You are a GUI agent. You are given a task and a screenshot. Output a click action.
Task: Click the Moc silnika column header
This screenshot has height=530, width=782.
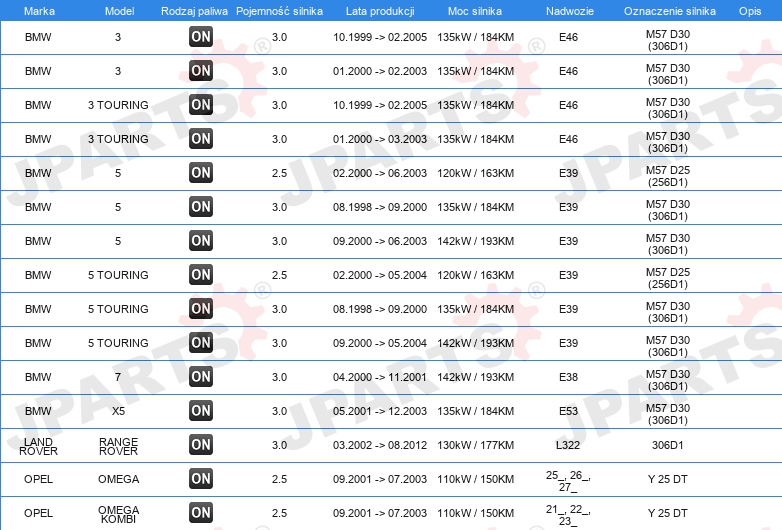pos(475,11)
